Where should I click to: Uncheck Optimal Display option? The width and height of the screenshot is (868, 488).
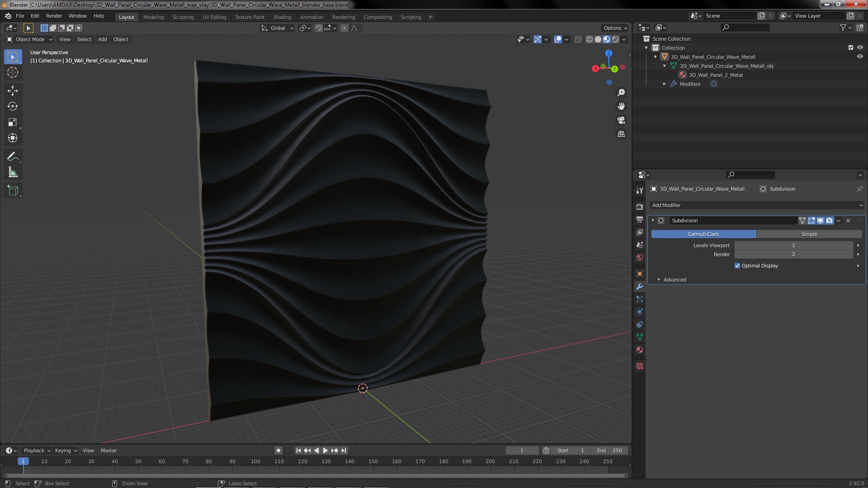737,266
